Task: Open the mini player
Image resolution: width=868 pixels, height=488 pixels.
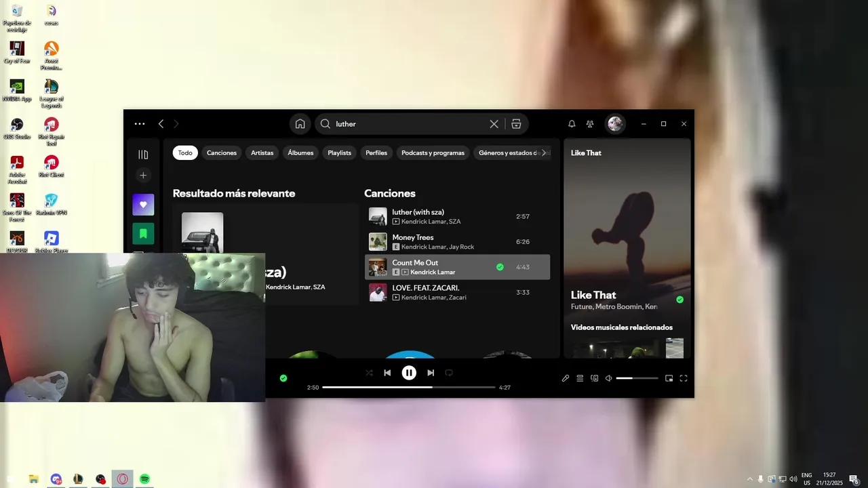Action: [669, 378]
